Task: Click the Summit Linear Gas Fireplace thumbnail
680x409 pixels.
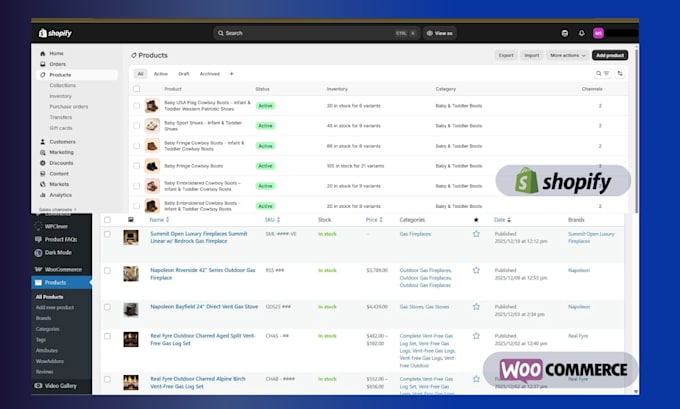Action: point(131,237)
